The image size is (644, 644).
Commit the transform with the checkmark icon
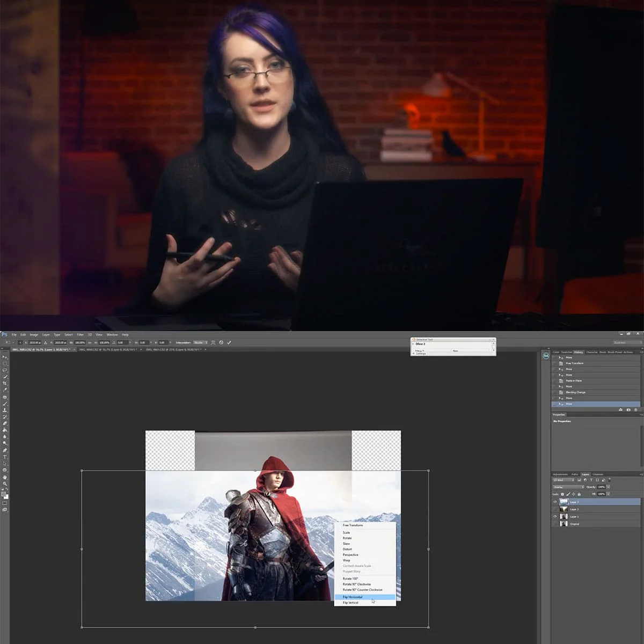click(230, 341)
